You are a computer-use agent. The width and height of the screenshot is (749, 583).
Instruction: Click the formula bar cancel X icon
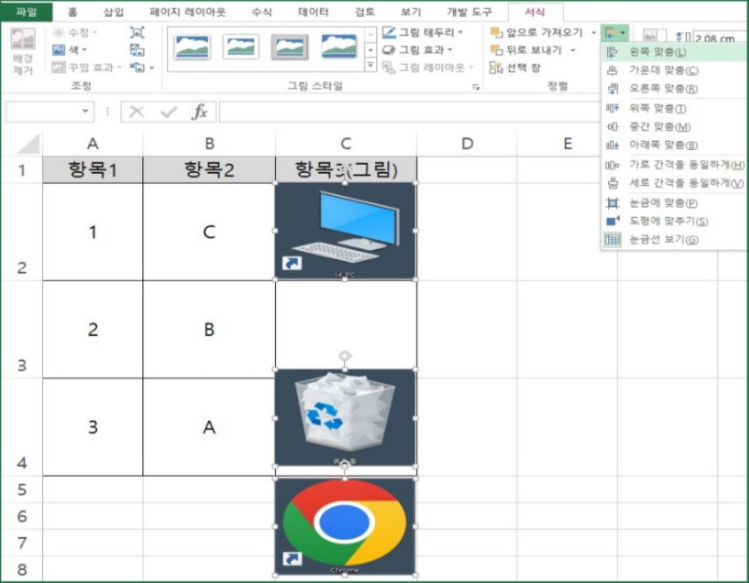click(137, 112)
